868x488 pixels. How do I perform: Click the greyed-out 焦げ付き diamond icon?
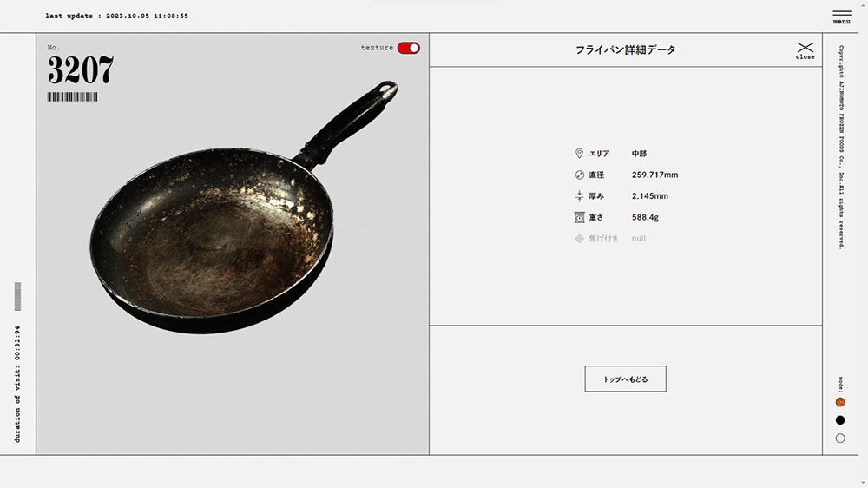pyautogui.click(x=579, y=239)
